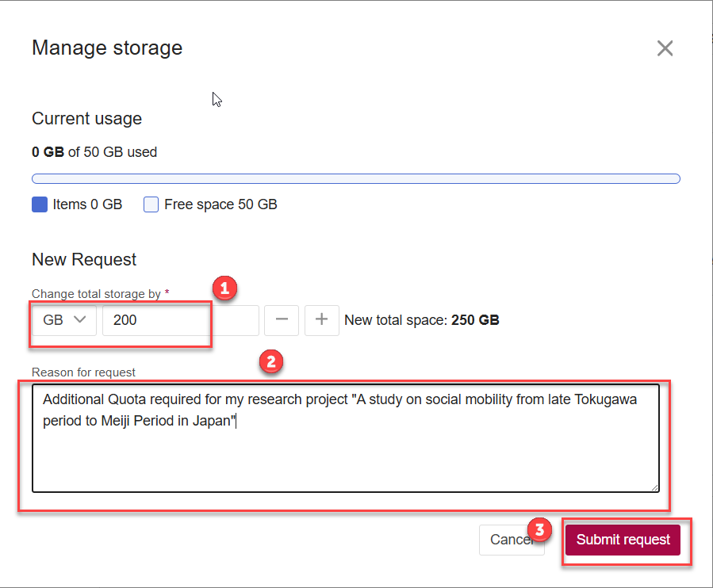Click the current usage progress bar
Viewport: 713px width, 588px height.
[x=355, y=178]
